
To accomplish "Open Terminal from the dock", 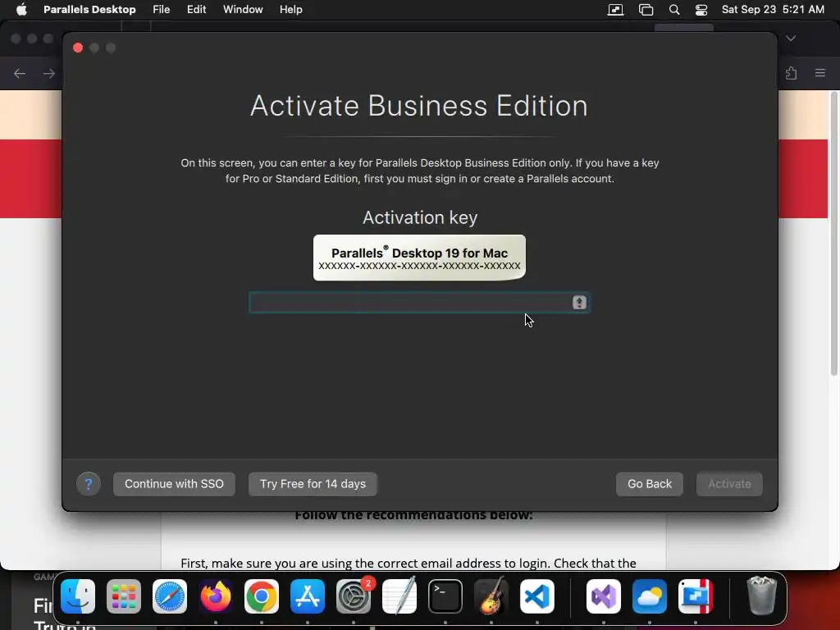I will click(x=445, y=596).
